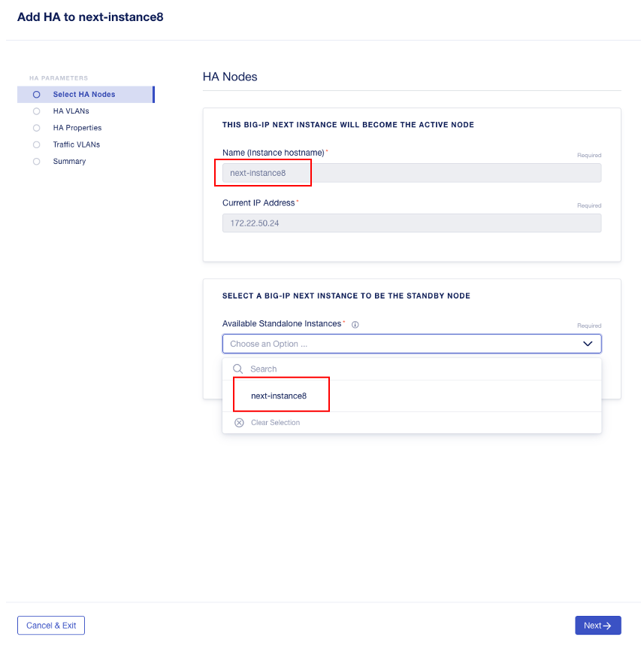Screen dimensions: 644x649
Task: Click the HA Properties step circle indicator
Action: pyautogui.click(x=36, y=128)
